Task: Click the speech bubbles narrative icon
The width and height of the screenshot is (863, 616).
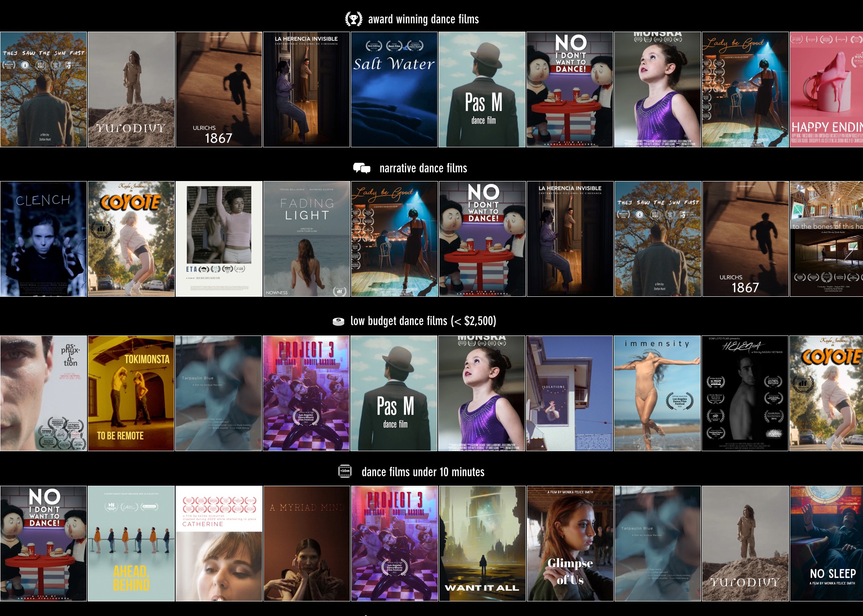Action: coord(362,168)
